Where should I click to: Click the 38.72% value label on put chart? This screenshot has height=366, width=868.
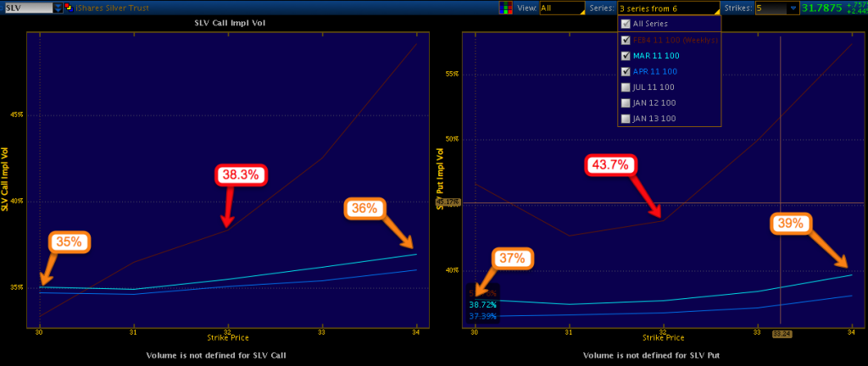click(482, 303)
